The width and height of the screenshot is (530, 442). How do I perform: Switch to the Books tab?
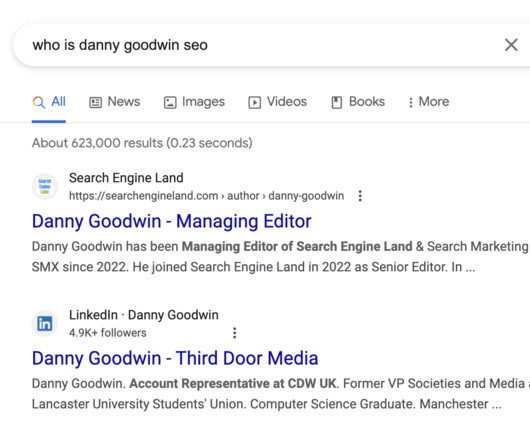[x=358, y=102]
